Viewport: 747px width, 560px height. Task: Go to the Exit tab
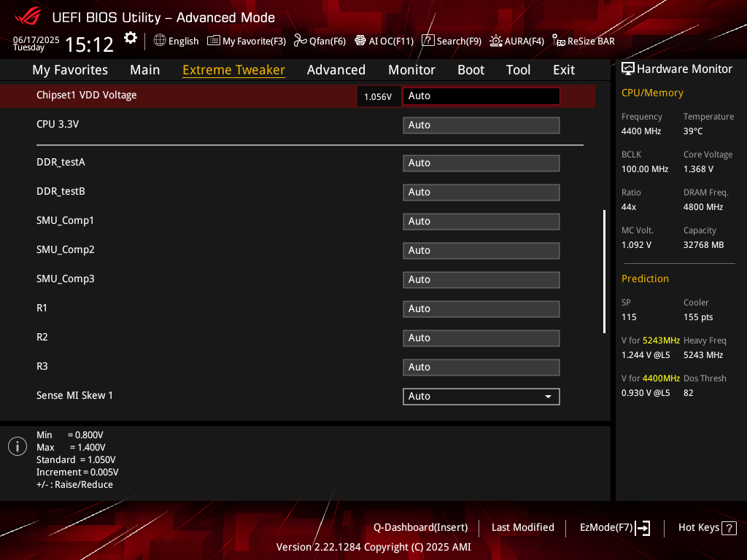point(564,70)
